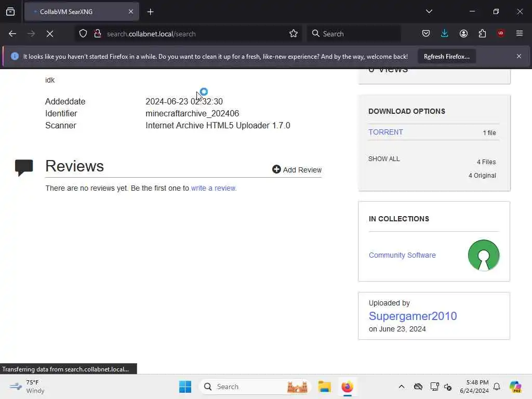Go back to the previous page
Viewport: 532px width, 399px height.
coord(12,34)
